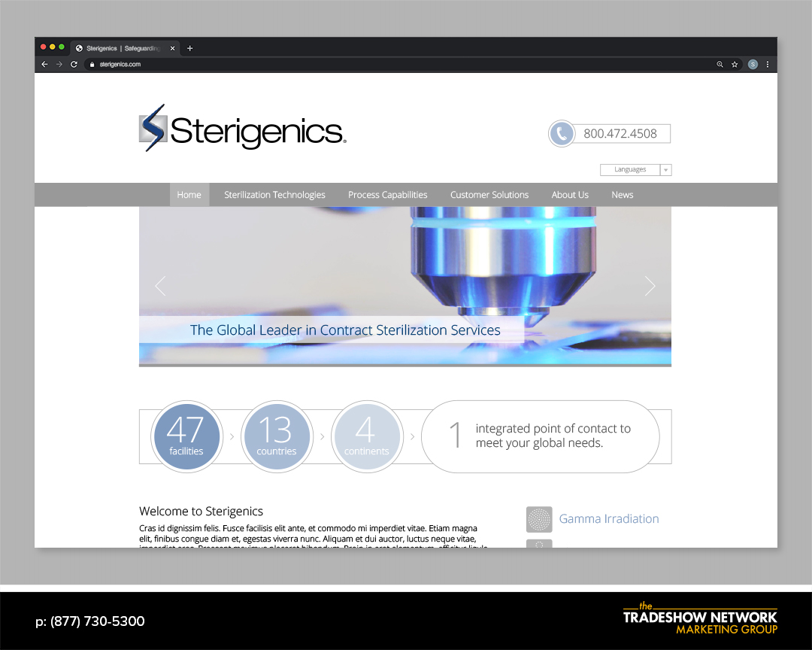This screenshot has height=650, width=812.
Task: Click the yellow minimize window button
Action: (x=53, y=47)
